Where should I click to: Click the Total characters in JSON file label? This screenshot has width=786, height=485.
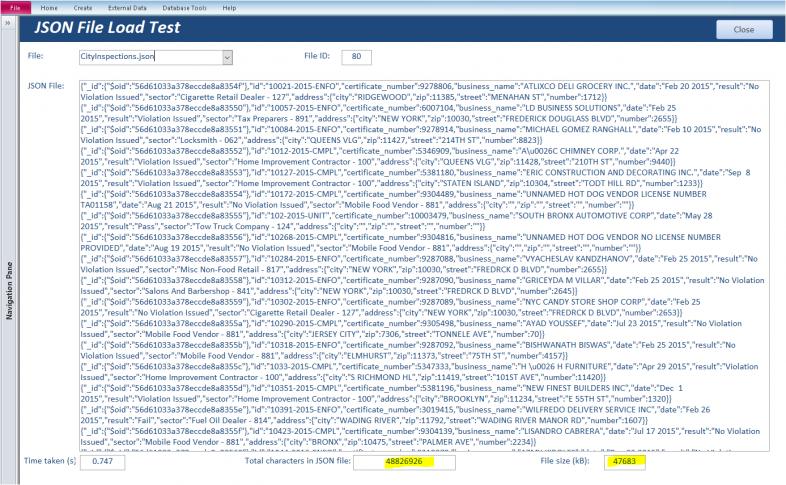pyautogui.click(x=297, y=460)
